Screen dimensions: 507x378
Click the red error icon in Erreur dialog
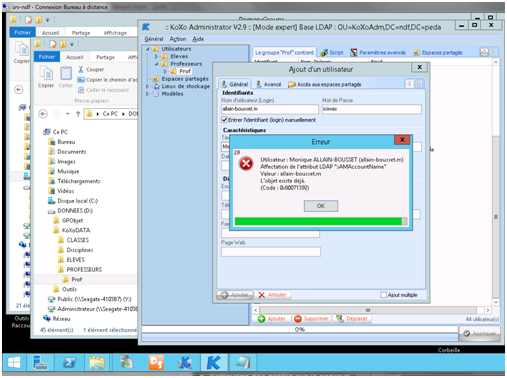click(x=246, y=164)
